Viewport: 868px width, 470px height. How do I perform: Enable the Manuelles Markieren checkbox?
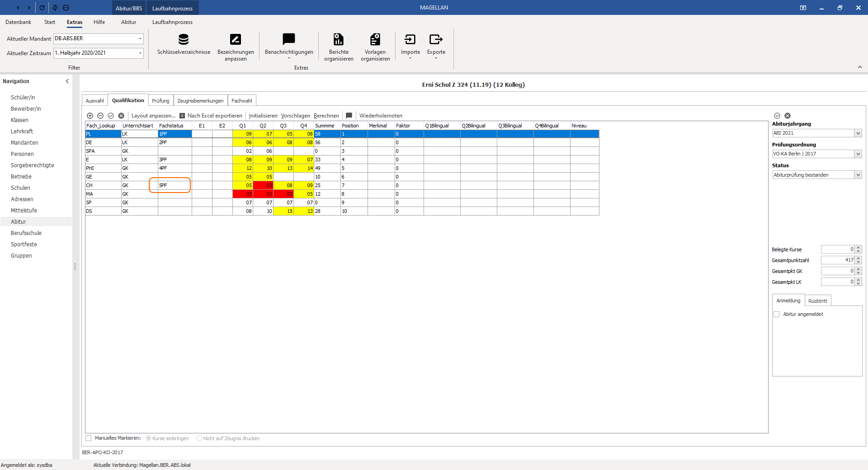pyautogui.click(x=89, y=438)
